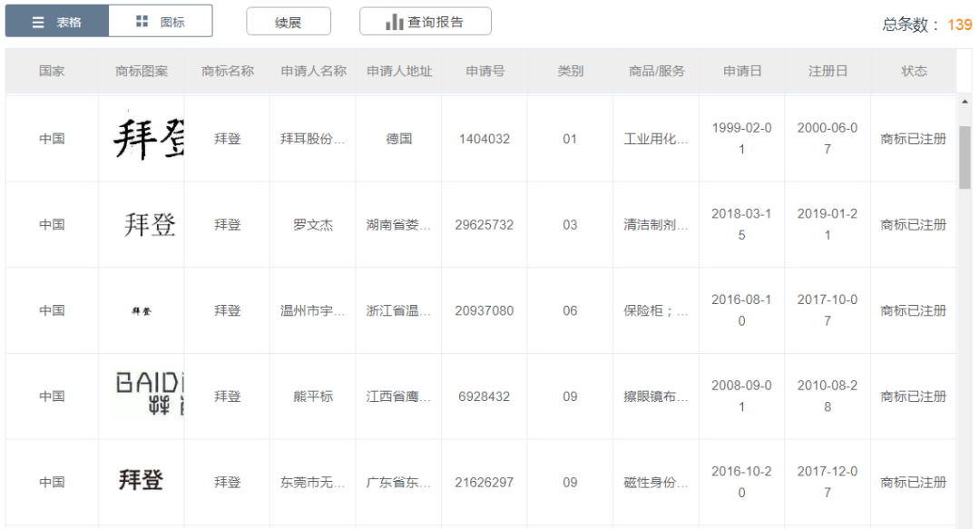This screenshot has height=529, width=980.
Task: Open trademark image in row 29625732
Action: (x=150, y=224)
